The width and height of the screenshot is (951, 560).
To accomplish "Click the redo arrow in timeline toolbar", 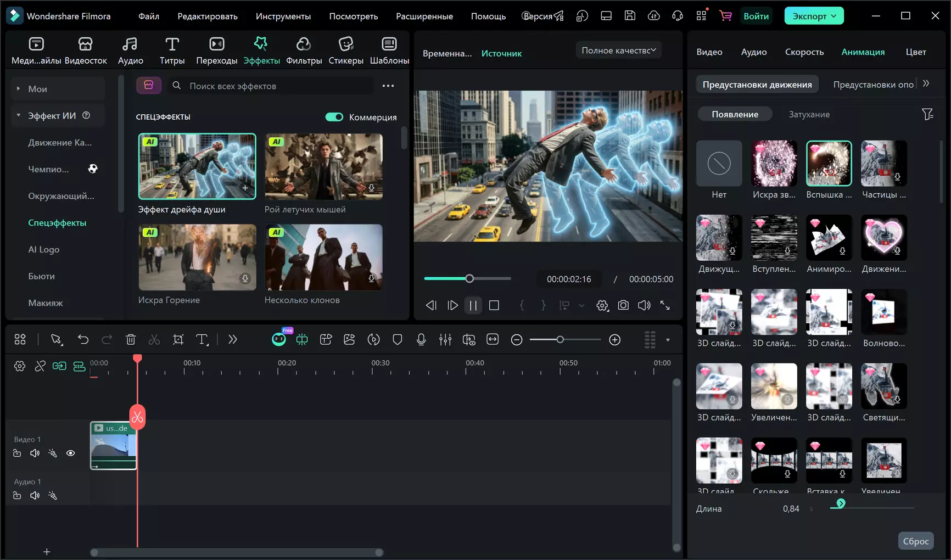I will 107,340.
